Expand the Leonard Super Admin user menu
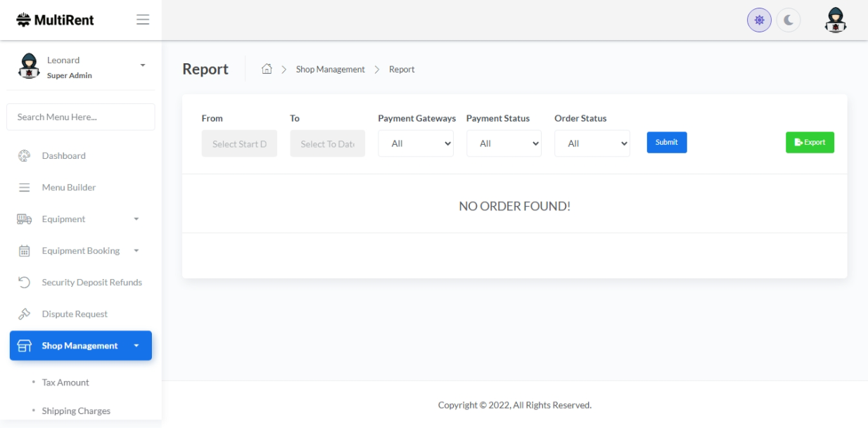 point(143,65)
